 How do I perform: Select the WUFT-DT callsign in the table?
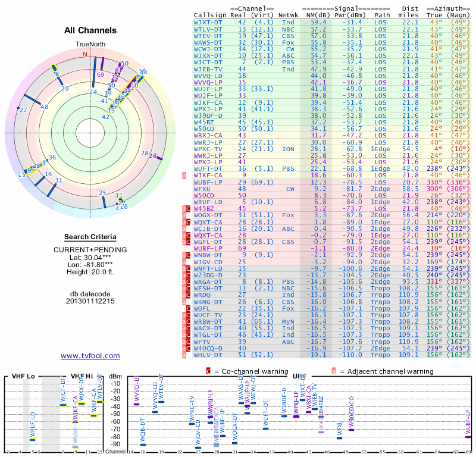[208, 169]
